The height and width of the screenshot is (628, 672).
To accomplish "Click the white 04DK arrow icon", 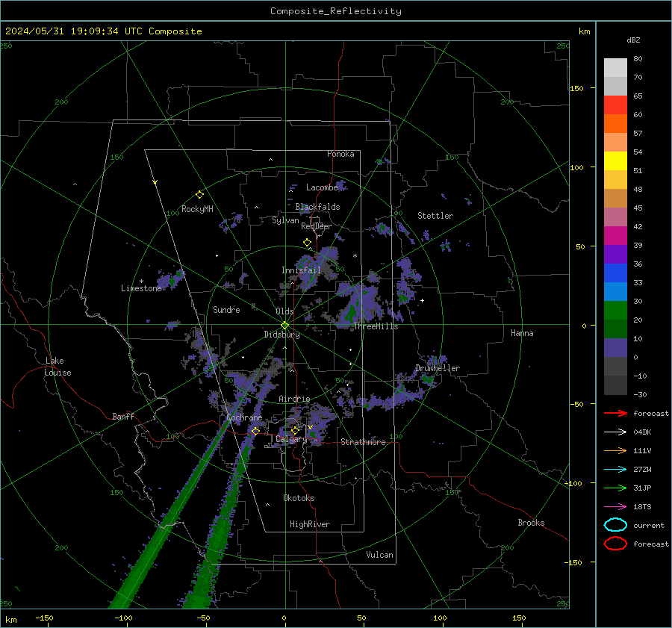I will (615, 432).
